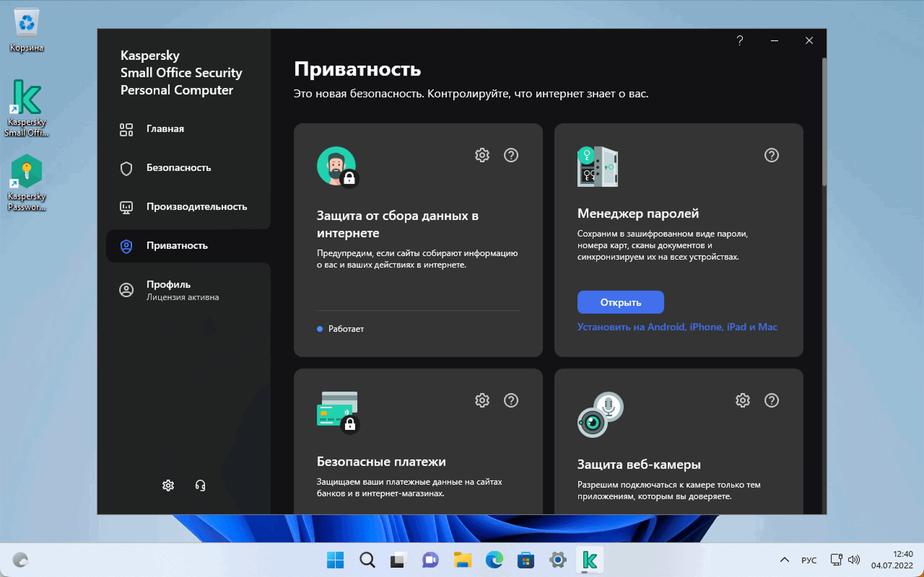Open clock and date 12:40 panel
The image size is (924, 577).
[x=892, y=560]
